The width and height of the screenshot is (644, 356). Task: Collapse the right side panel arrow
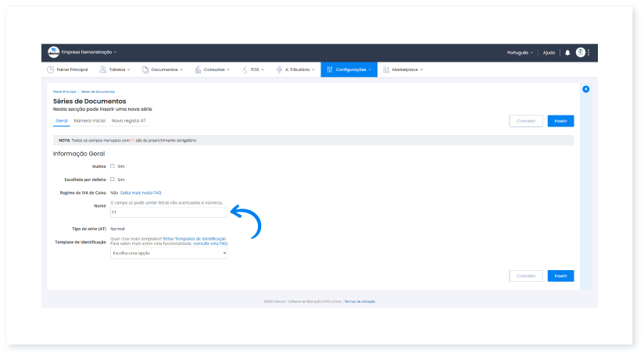point(585,89)
